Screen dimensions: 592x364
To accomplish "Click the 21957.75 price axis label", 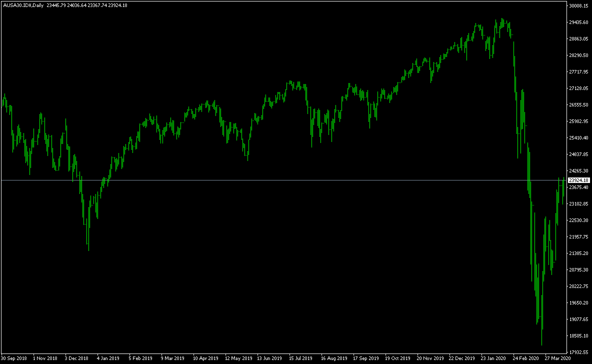I will (x=579, y=237).
